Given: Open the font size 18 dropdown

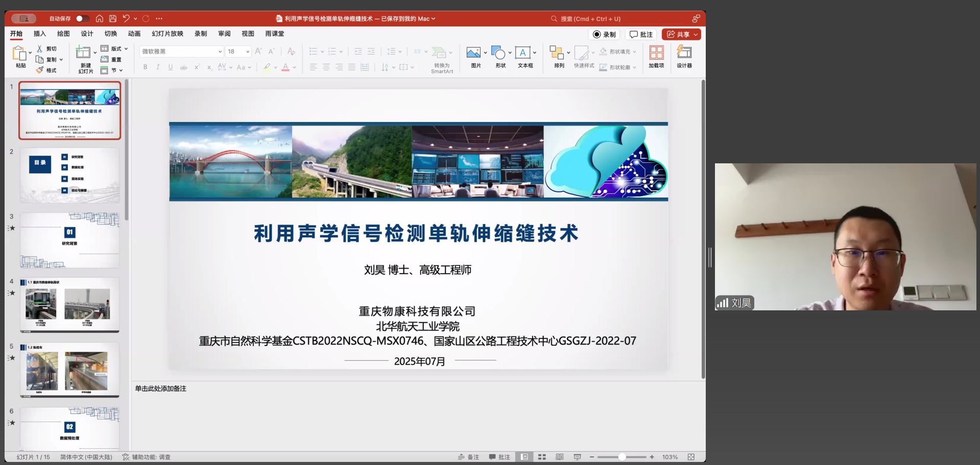Looking at the screenshot, I should click(x=248, y=52).
